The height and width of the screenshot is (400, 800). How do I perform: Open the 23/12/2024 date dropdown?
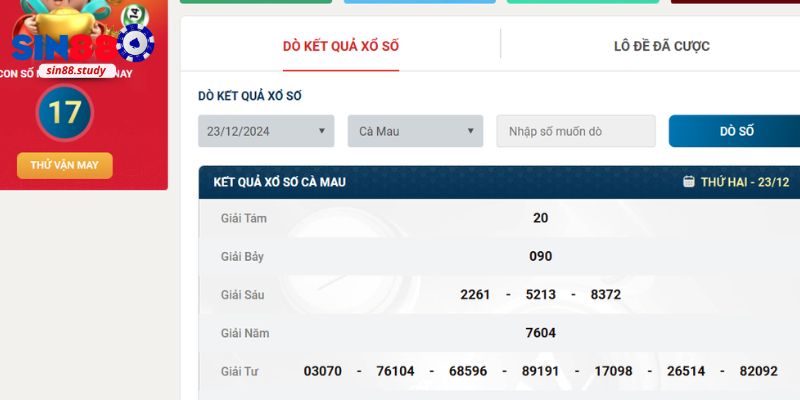click(265, 131)
